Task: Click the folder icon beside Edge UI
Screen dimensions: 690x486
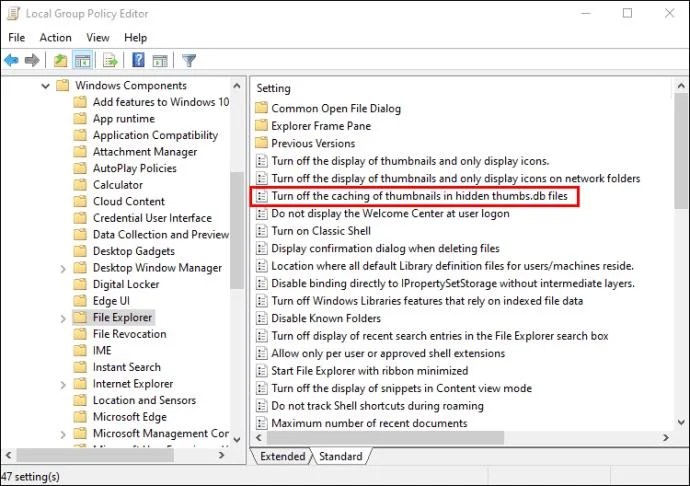Action: point(80,301)
